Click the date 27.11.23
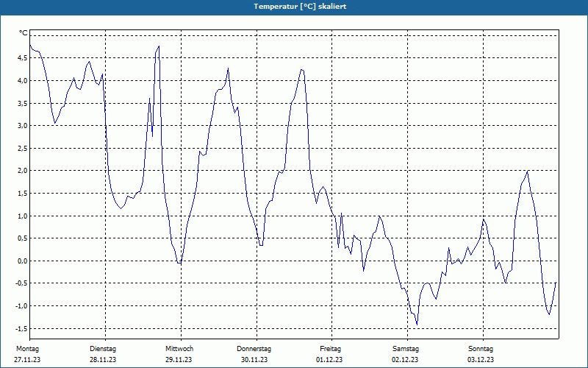The width and height of the screenshot is (588, 368). pos(27,360)
